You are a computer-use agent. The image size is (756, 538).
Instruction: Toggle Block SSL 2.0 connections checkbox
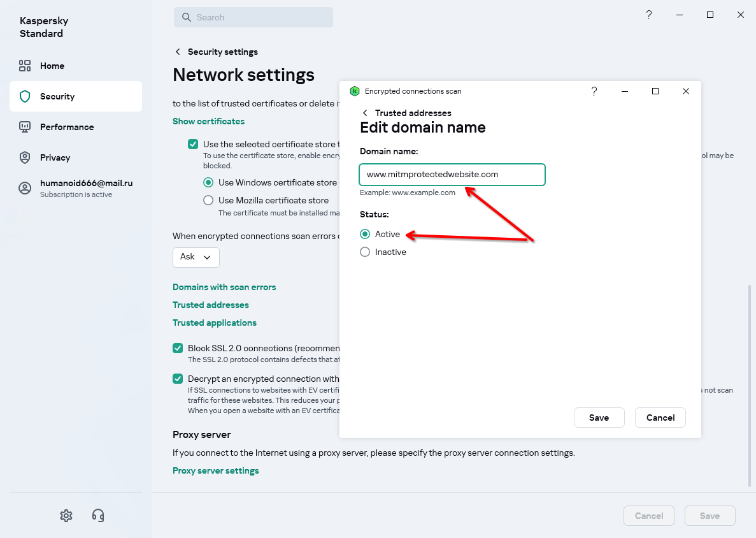tap(178, 348)
